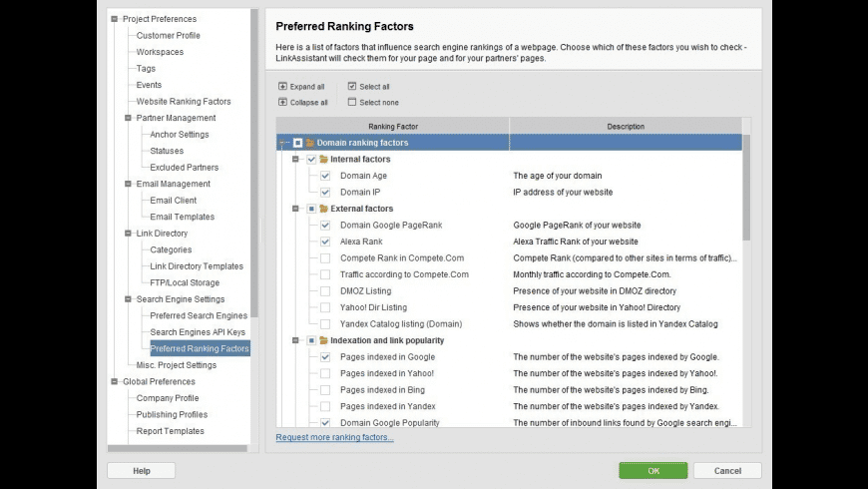Click the Select all checkmark icon
The height and width of the screenshot is (489, 868).
[352, 87]
